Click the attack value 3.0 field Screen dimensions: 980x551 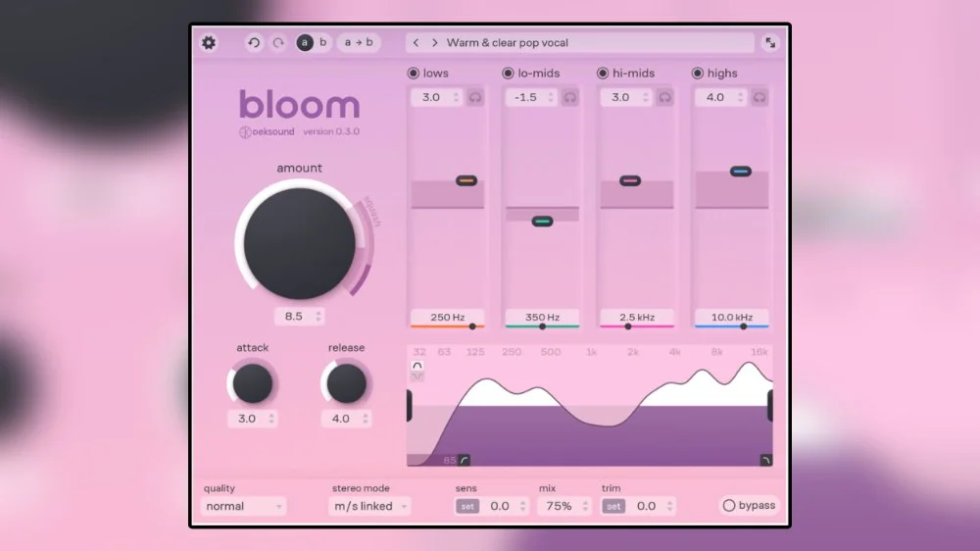pyautogui.click(x=247, y=419)
